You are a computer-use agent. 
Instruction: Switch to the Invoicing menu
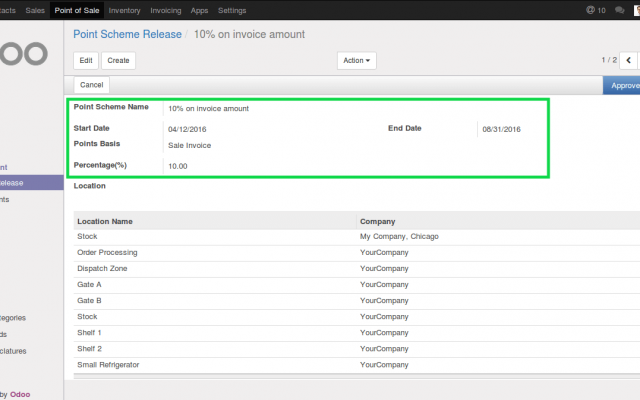click(167, 10)
